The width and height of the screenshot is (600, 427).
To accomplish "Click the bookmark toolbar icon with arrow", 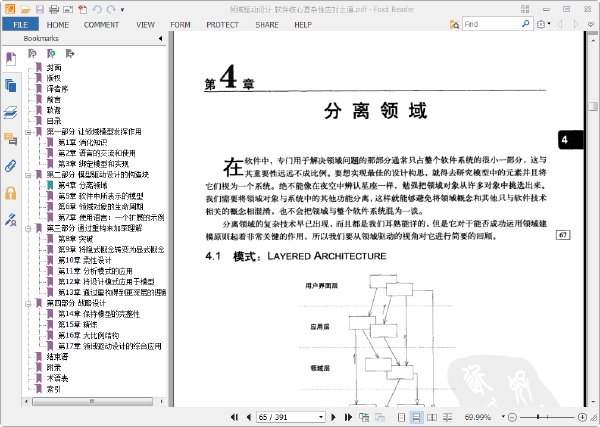I will [x=70, y=54].
